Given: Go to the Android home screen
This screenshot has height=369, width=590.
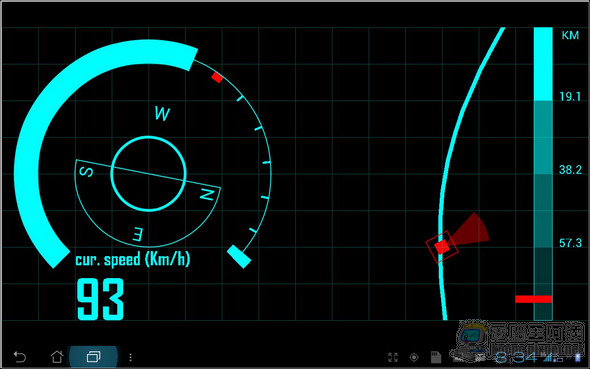Looking at the screenshot, I should pyautogui.click(x=57, y=357).
